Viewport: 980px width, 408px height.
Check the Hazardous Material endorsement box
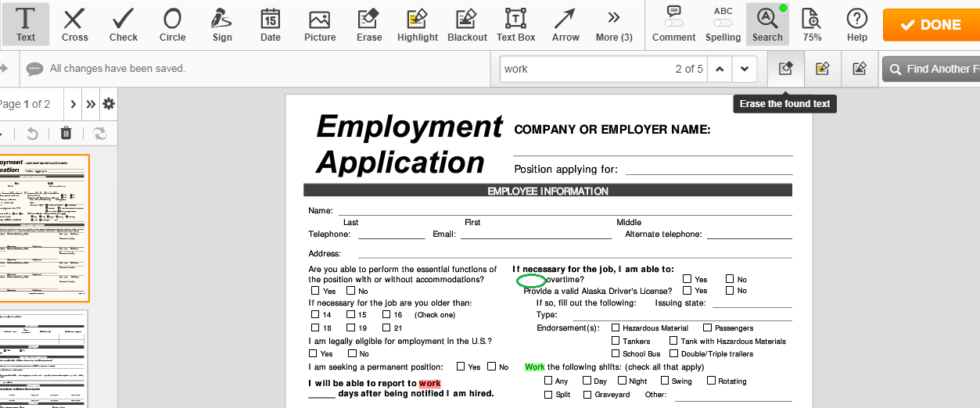[616, 327]
